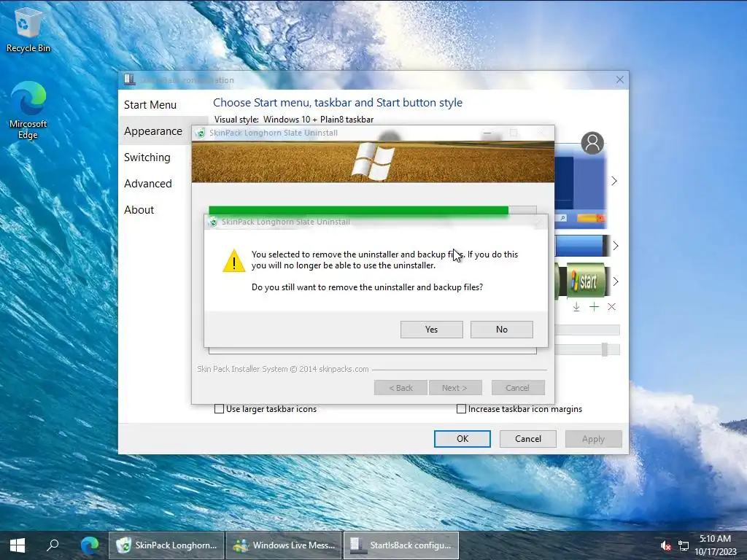Click Back in SkinPack uninstaller
The image size is (747, 560).
[x=400, y=388]
